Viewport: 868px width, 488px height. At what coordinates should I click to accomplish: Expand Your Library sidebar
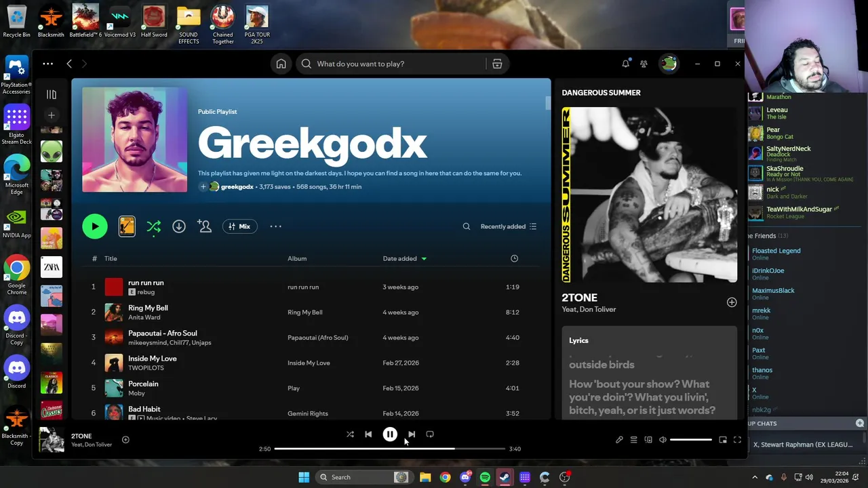(51, 94)
